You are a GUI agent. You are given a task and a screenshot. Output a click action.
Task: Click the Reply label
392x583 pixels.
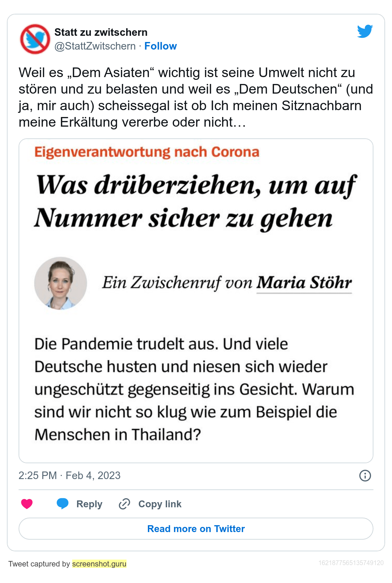(x=89, y=504)
